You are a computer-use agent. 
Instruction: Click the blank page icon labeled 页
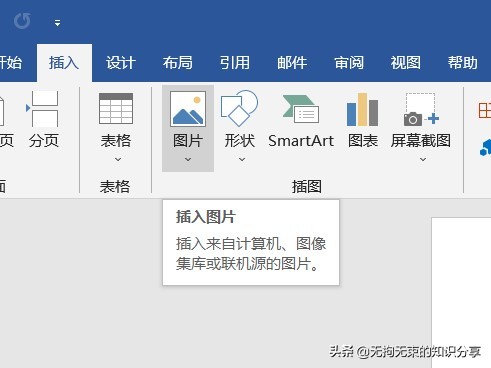[2, 110]
